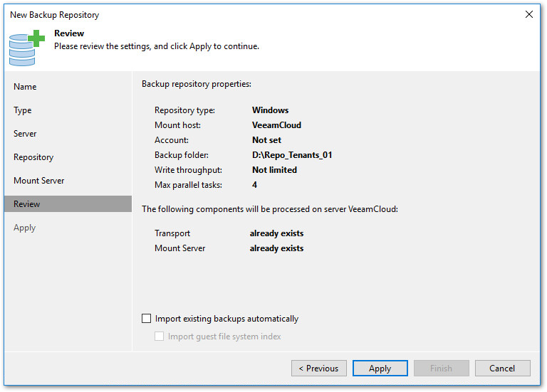Enable Import existing backups automatically checkbox

[147, 319]
